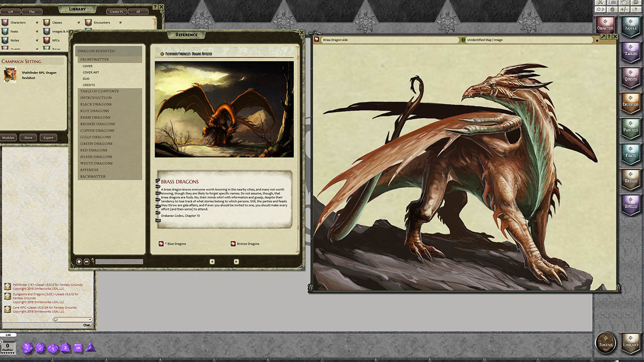Click the help icon on image window
Screen dimensions: 644x362
click(x=609, y=37)
